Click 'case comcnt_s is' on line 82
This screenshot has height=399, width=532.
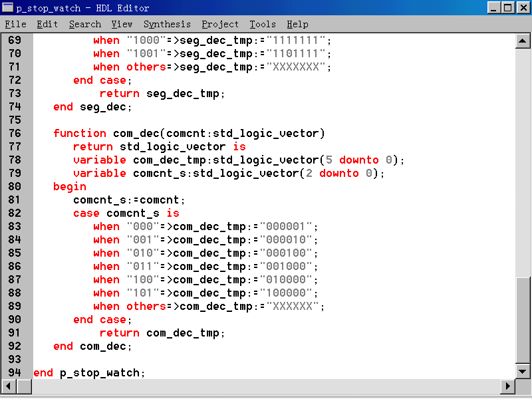[x=126, y=213]
